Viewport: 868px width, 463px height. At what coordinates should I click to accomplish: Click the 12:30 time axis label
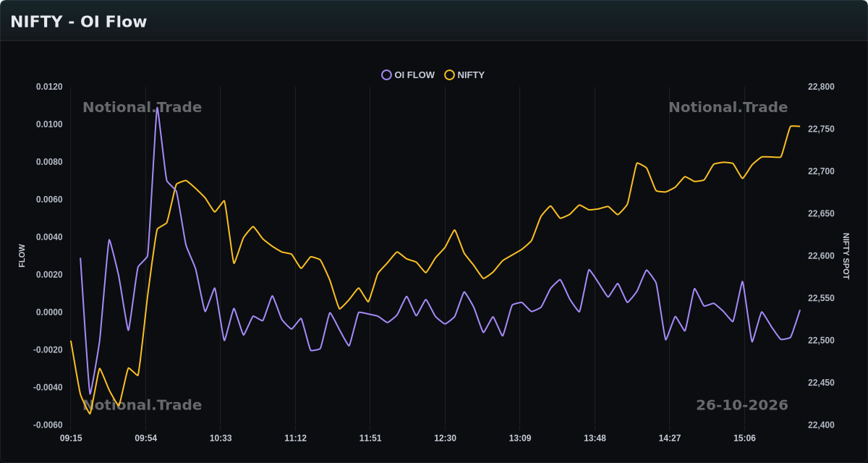(x=445, y=438)
